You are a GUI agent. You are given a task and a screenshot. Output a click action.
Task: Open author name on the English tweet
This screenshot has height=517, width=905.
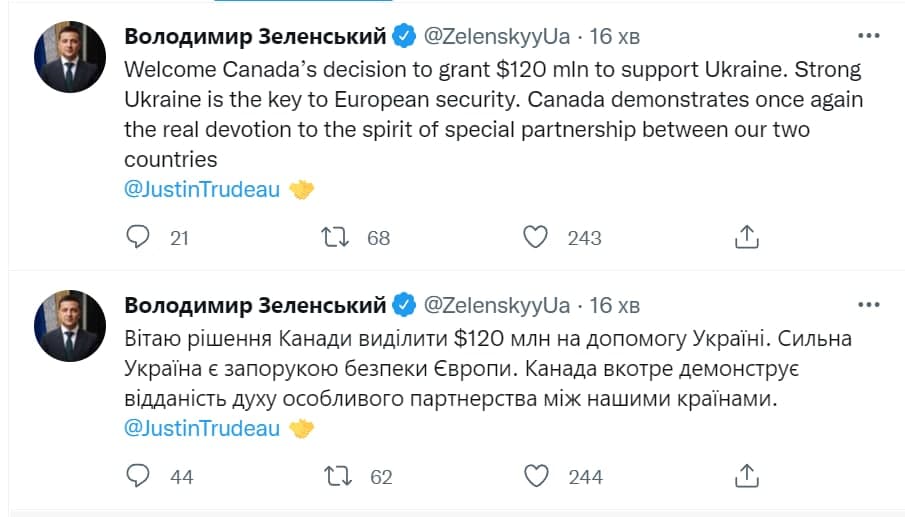point(255,37)
